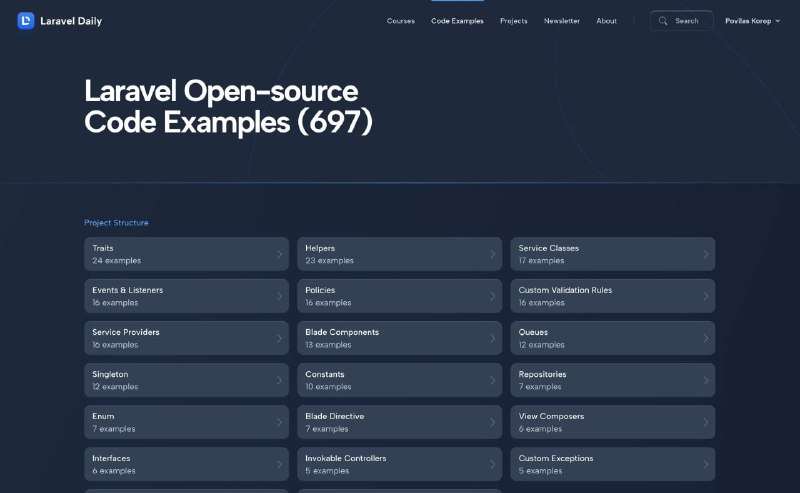Open the Projects nav link
This screenshot has width=800, height=493.
(x=513, y=21)
